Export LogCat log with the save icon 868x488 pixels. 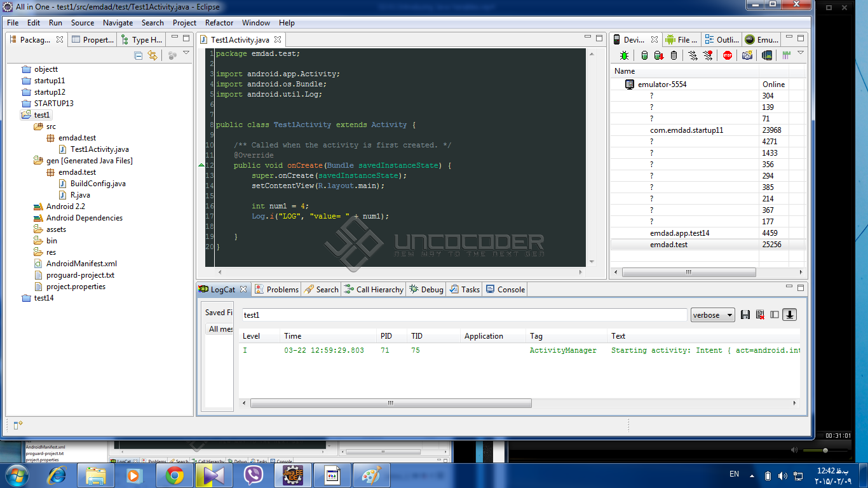pyautogui.click(x=745, y=315)
